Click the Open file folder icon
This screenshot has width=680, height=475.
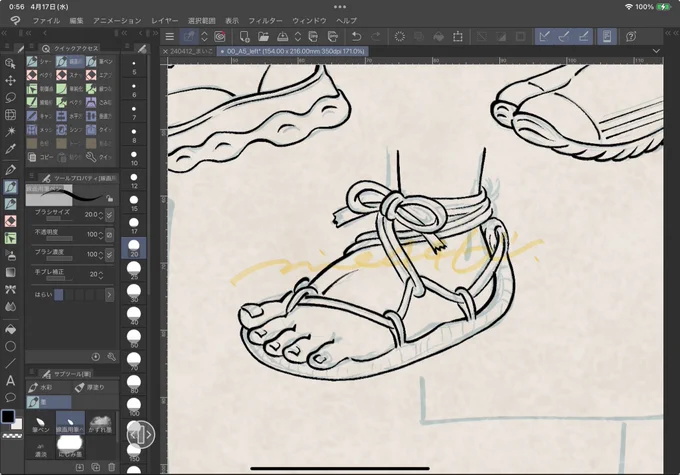[263, 37]
